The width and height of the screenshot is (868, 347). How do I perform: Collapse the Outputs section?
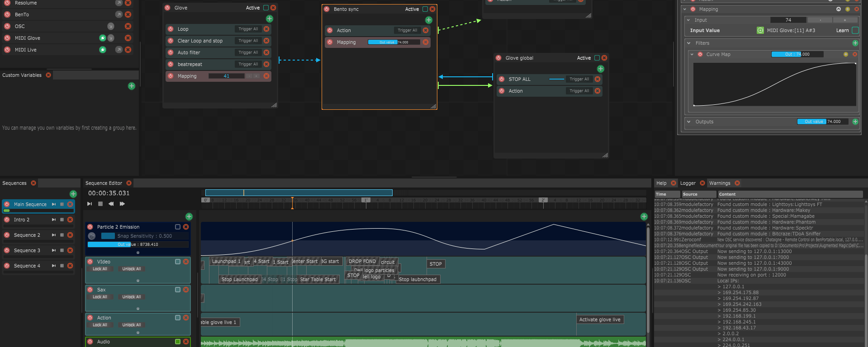pos(689,122)
